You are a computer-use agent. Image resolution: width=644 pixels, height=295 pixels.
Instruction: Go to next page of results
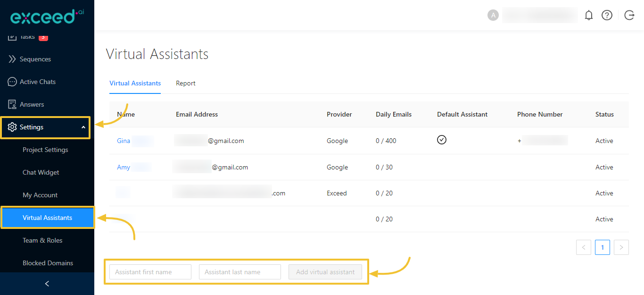621,247
